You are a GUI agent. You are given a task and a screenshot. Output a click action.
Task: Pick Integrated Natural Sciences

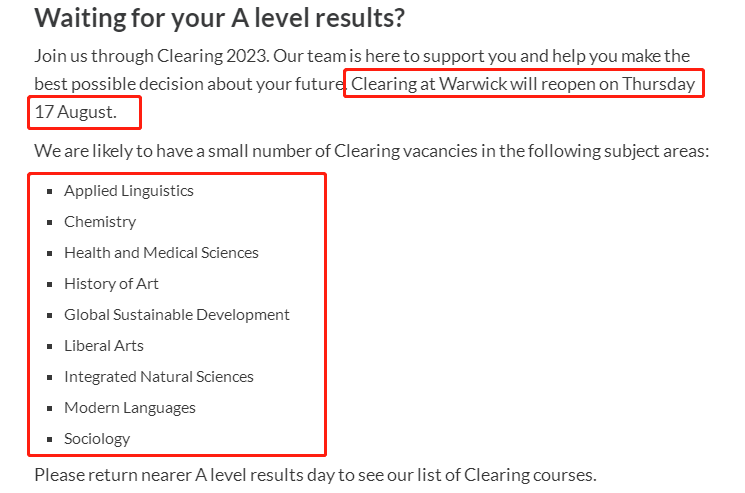coord(159,377)
